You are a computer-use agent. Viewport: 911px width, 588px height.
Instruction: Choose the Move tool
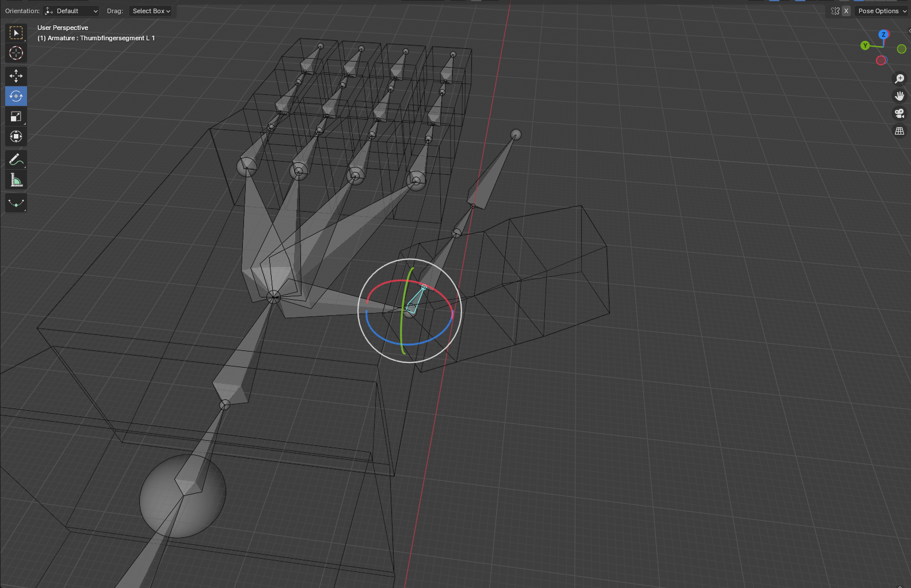click(16, 76)
